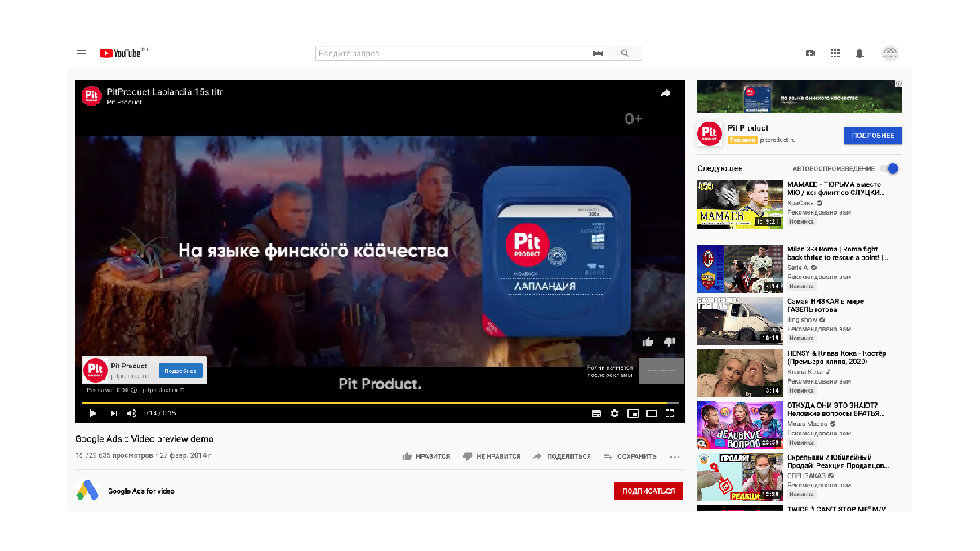Open 'Скрепыши 2 Юбилейный' video title
The image size is (980, 551).
pyautogui.click(x=837, y=462)
